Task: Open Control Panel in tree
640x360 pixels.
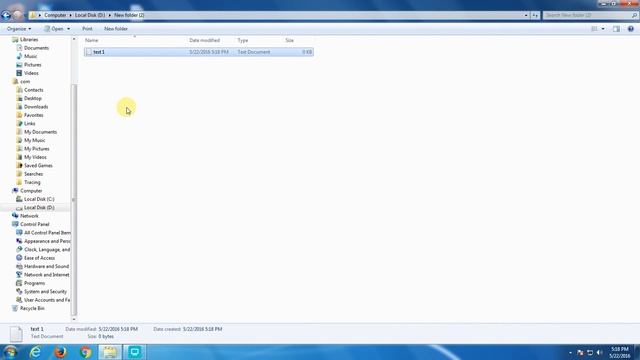Action: point(34,224)
